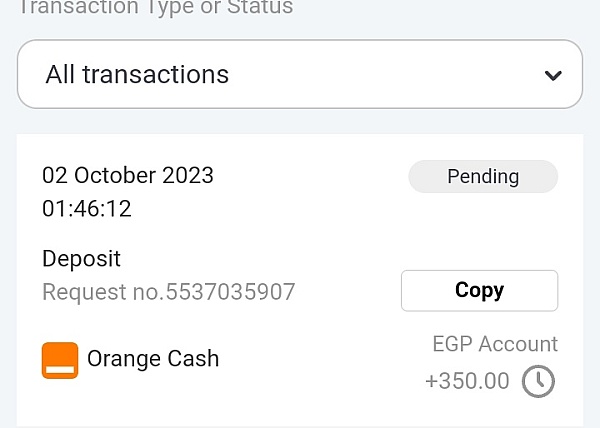Select the Deposit transaction type label
The width and height of the screenshot is (600, 428).
click(x=81, y=259)
